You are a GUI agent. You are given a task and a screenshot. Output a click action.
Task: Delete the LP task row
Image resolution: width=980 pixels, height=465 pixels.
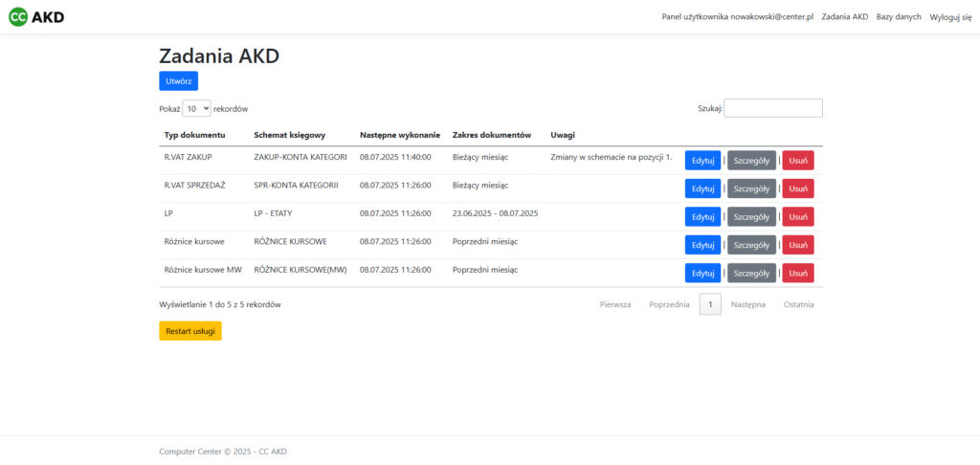[797, 217]
